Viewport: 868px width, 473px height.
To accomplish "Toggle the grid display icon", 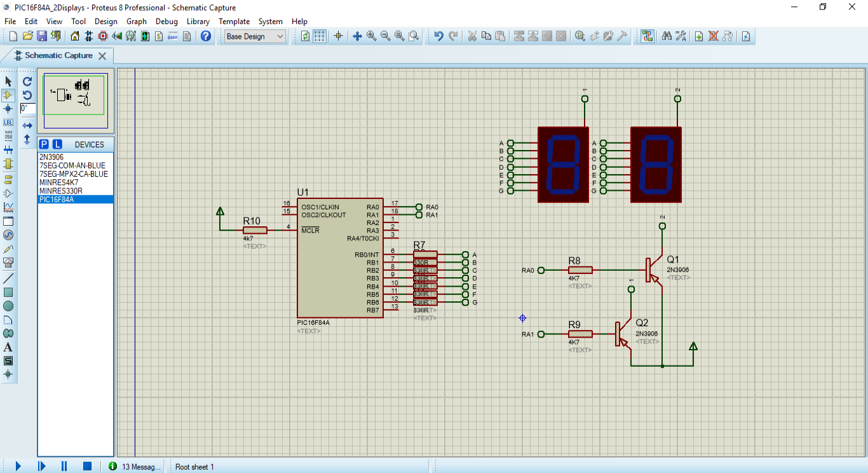I will coord(320,36).
